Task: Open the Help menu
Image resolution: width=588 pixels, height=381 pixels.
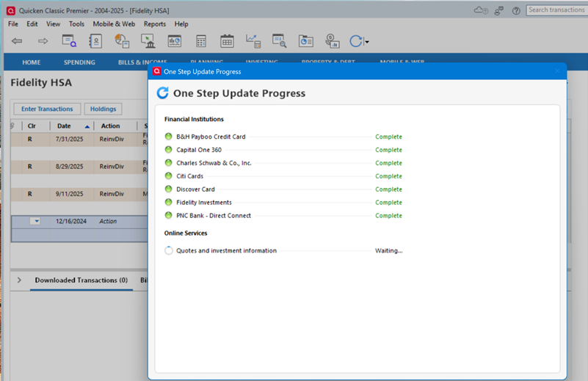Action: (x=181, y=24)
